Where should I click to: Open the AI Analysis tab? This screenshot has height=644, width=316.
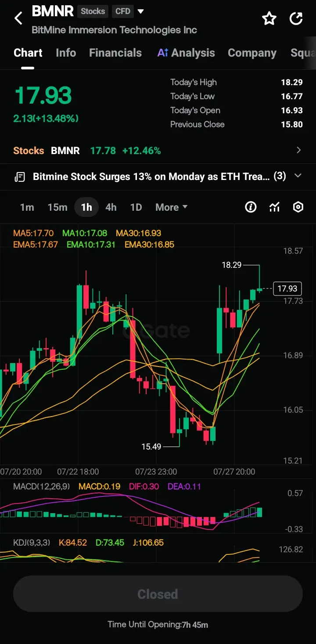(x=186, y=53)
